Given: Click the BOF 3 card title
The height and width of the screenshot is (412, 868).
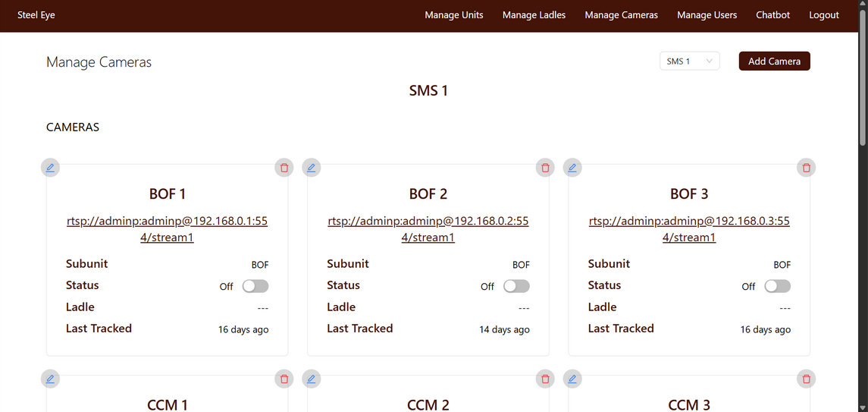Looking at the screenshot, I should click(689, 193).
